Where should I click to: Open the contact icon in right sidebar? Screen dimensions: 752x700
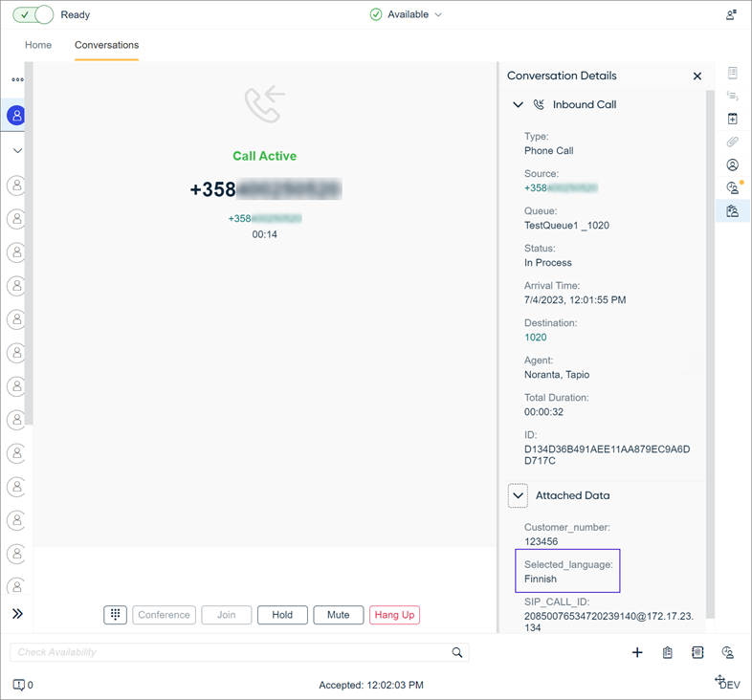pos(733,164)
